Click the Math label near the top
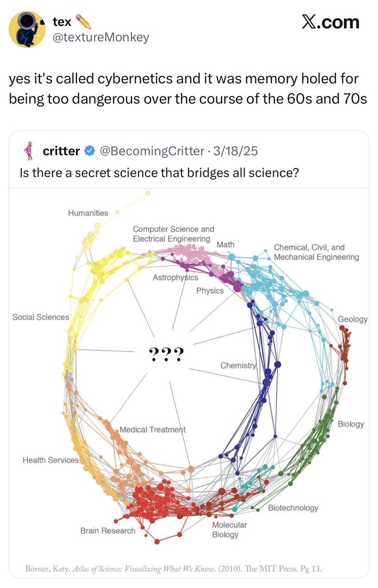 point(225,244)
